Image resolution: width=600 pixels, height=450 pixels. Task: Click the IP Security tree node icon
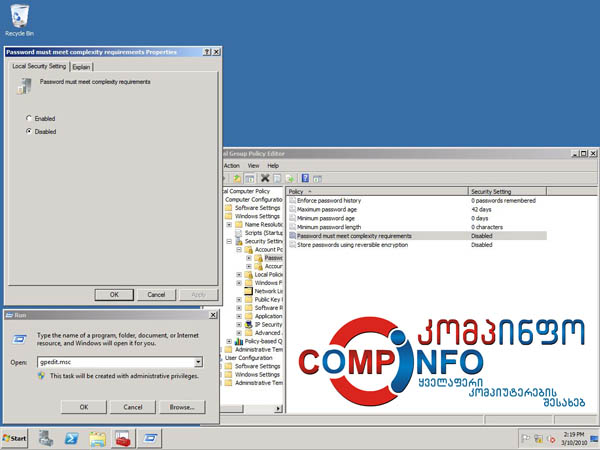(x=249, y=324)
